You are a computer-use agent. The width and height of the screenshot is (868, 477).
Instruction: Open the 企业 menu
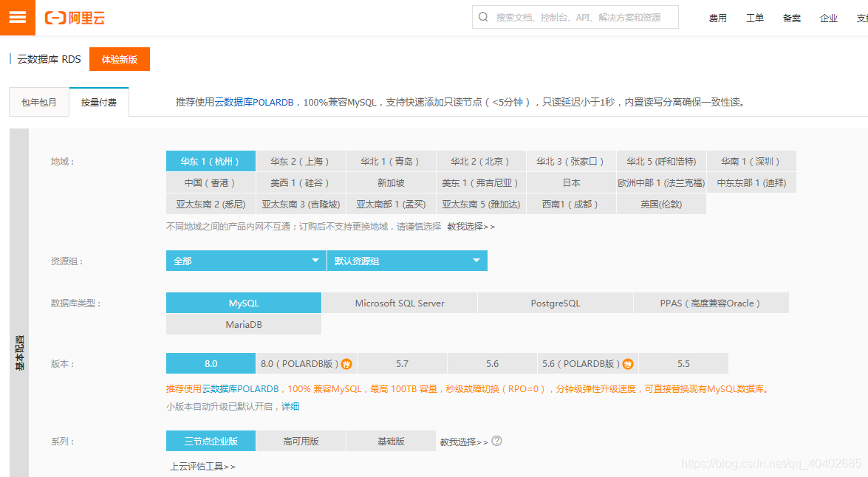pyautogui.click(x=829, y=18)
